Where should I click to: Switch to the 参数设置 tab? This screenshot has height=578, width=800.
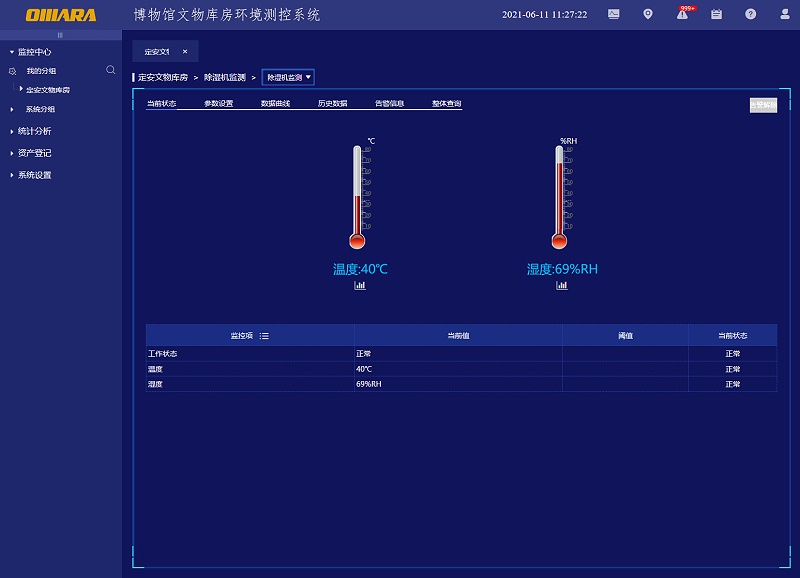pos(218,103)
